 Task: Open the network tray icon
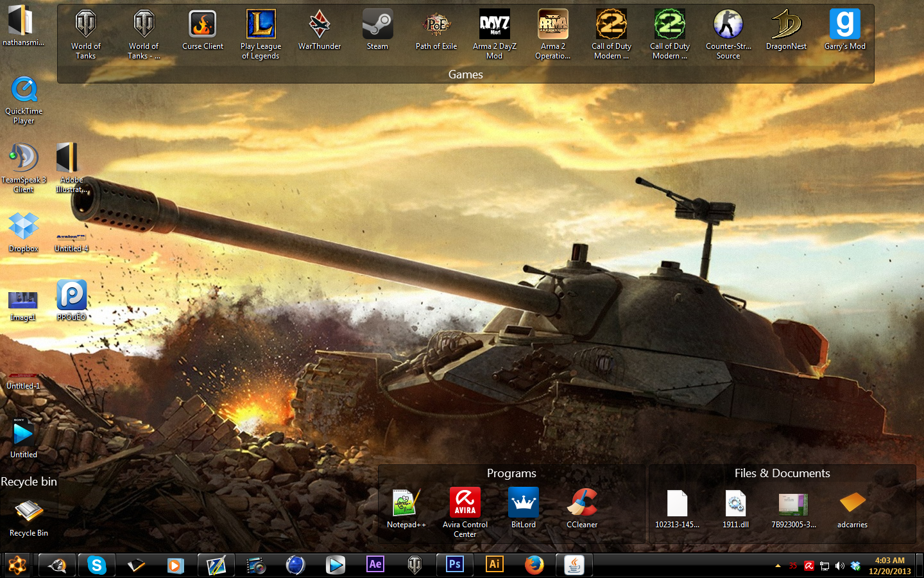pos(825,566)
